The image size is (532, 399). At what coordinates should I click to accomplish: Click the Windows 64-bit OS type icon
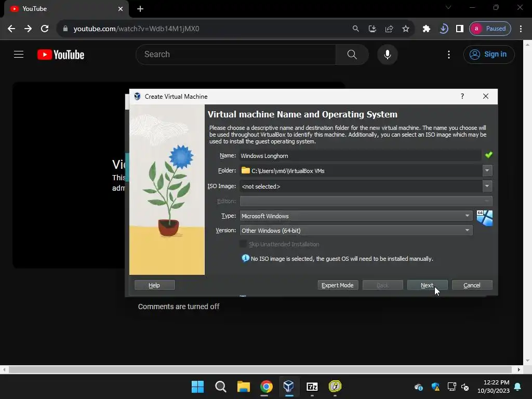484,218
